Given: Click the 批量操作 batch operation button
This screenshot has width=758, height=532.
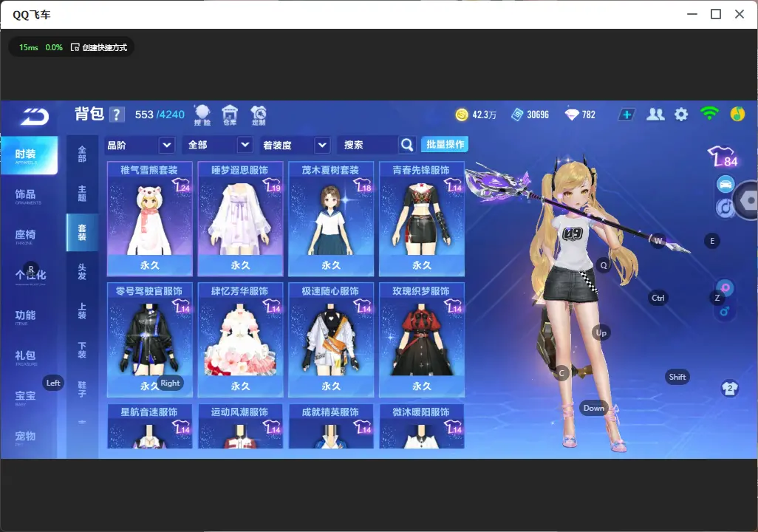Looking at the screenshot, I should coord(445,145).
